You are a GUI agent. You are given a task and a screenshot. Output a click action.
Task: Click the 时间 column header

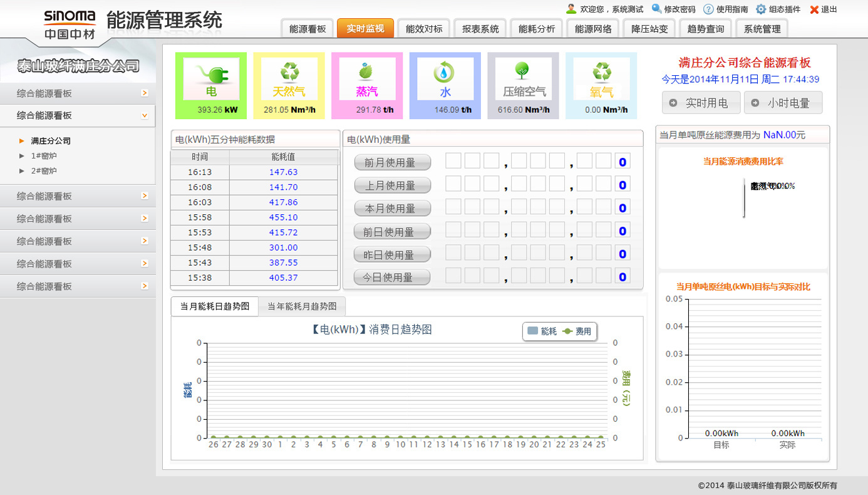pos(200,157)
